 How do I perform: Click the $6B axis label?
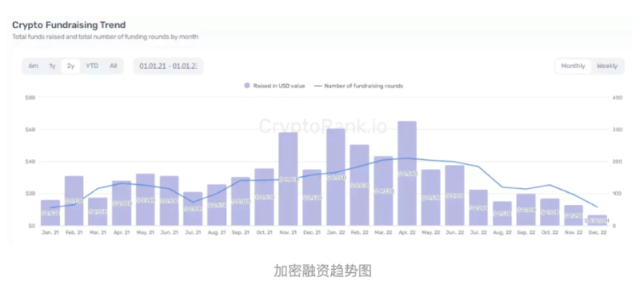[30, 130]
